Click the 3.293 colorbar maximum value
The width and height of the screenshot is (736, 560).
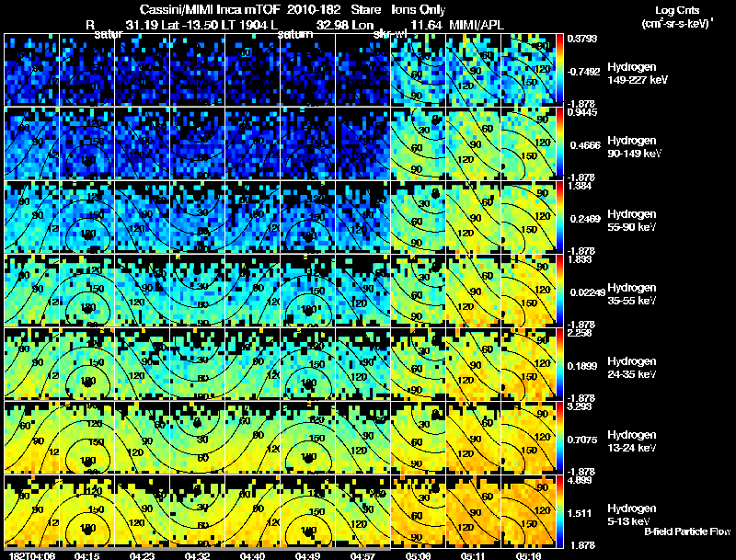tap(581, 407)
